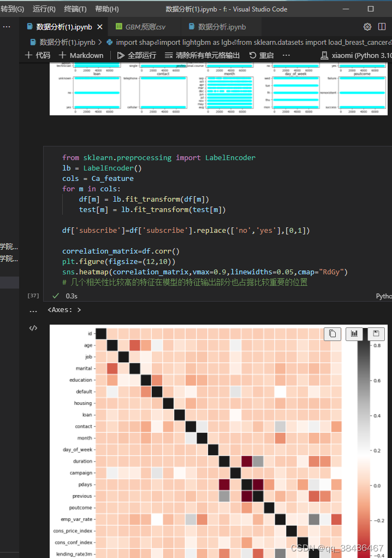The width and height of the screenshot is (392, 558).
Task: Copy the heatmap image to clipboard
Action: [332, 334]
